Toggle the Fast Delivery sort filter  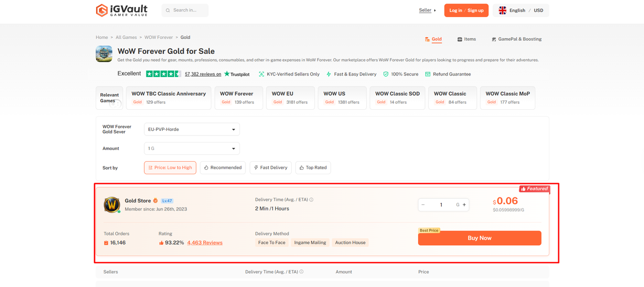[x=271, y=168]
